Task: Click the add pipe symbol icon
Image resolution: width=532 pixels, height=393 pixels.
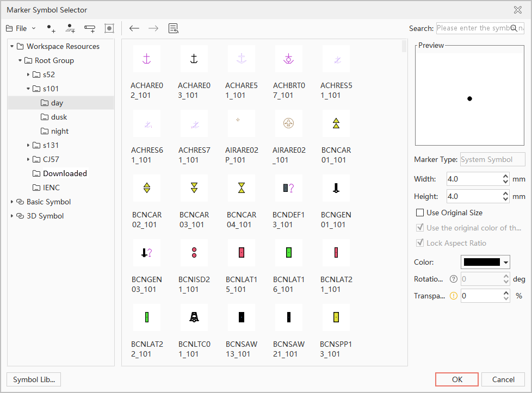Action: click(x=90, y=28)
